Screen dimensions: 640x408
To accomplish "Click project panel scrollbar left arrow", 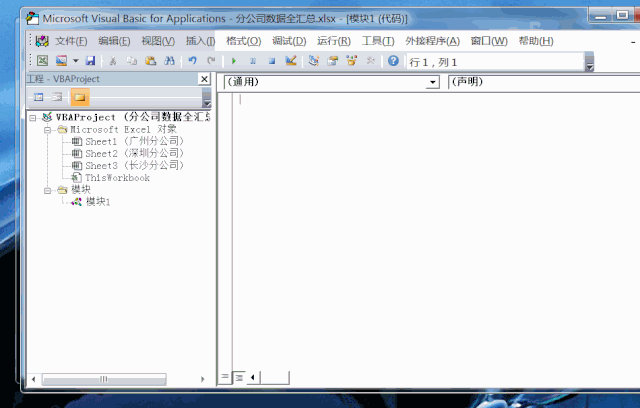I will (33, 379).
